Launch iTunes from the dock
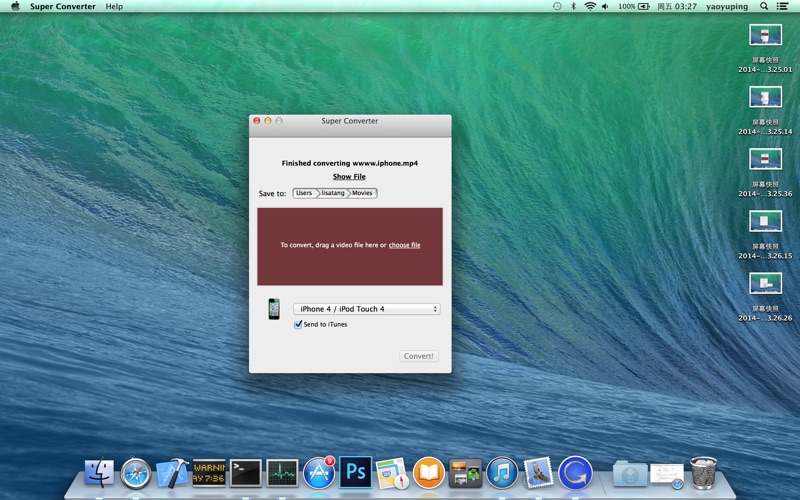Screen dimensions: 800x500 [x=502, y=472]
